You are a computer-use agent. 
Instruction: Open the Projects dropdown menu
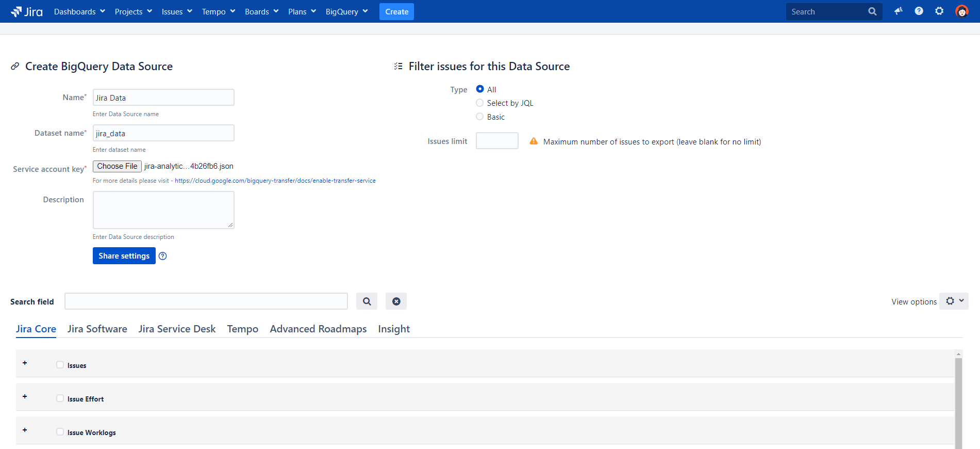pyautogui.click(x=133, y=11)
